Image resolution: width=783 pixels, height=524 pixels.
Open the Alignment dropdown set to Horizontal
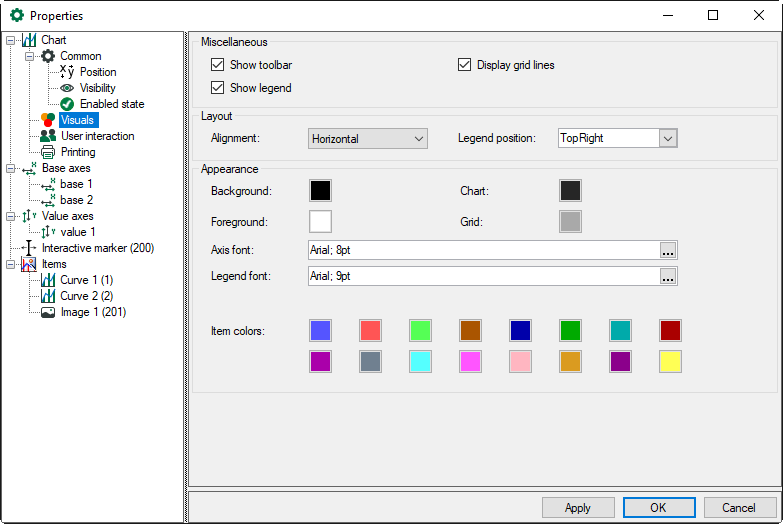click(x=367, y=138)
